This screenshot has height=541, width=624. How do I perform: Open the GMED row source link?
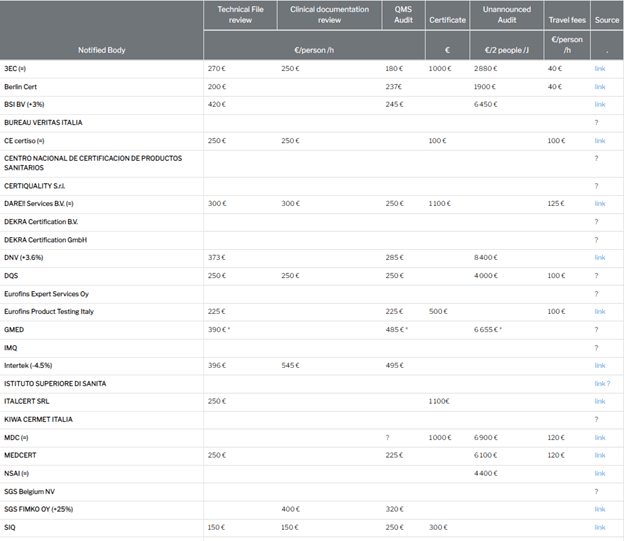[x=599, y=329]
